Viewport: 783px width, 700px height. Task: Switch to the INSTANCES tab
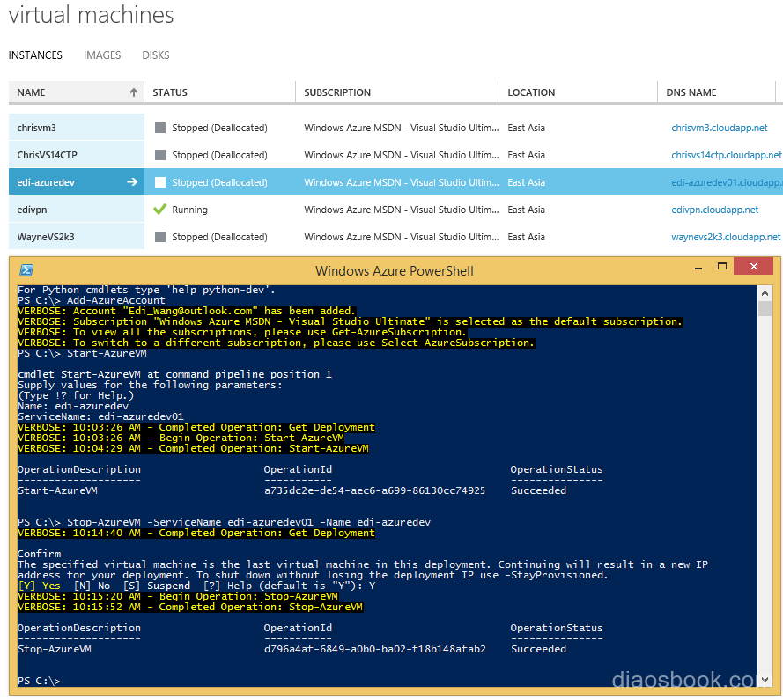(x=35, y=55)
